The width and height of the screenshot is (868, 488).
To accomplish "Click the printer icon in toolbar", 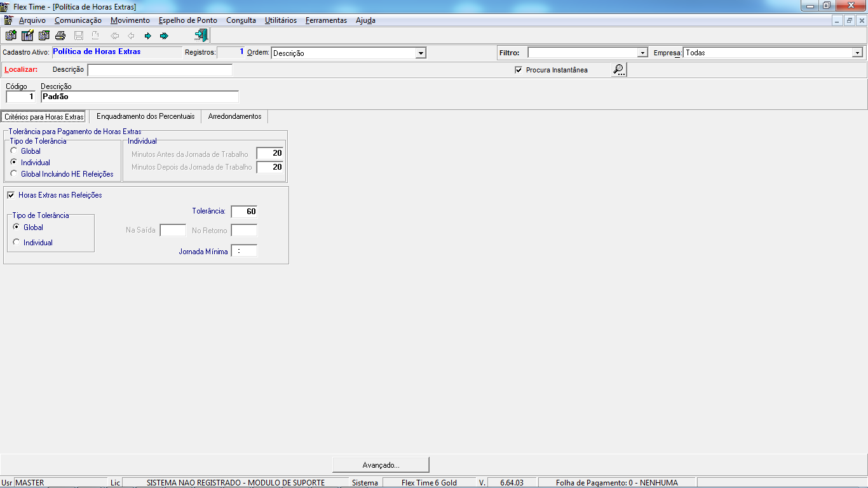I will pos(60,36).
